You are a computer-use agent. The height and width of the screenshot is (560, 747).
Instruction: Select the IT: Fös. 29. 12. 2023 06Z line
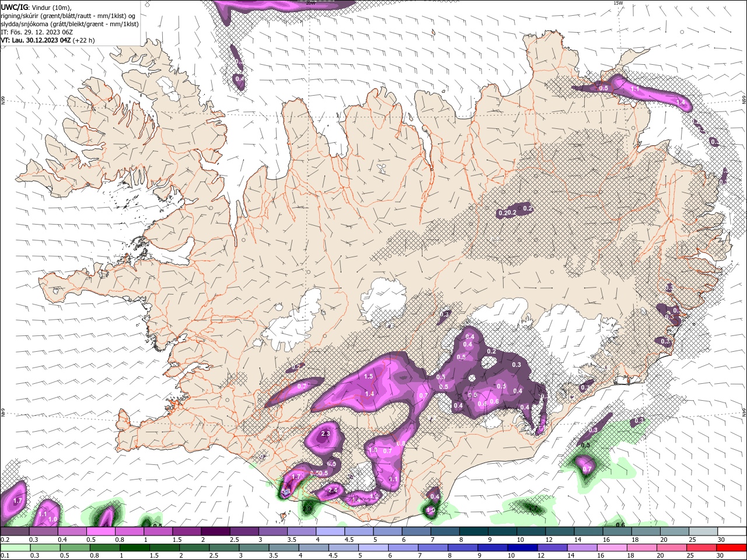36,32
